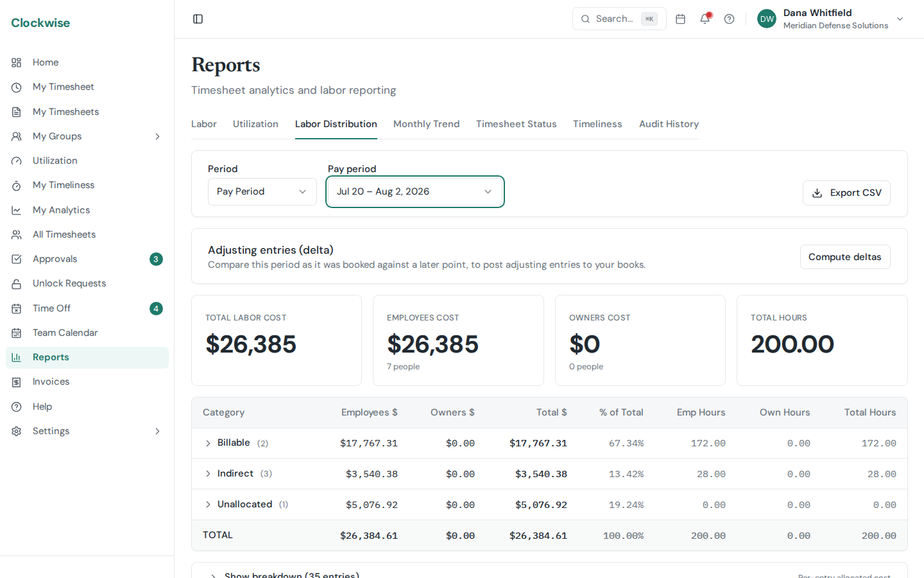
Task: Click the My Timesheets document icon
Action: pos(17,112)
